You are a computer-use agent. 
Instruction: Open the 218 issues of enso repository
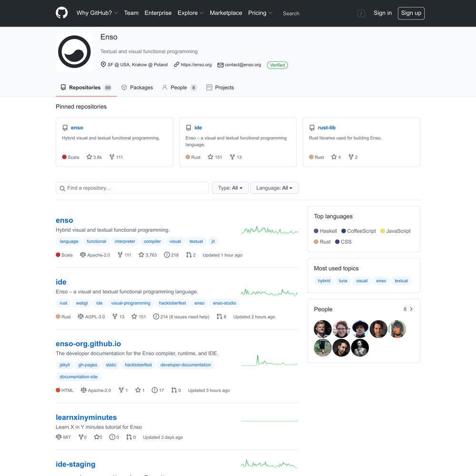(171, 255)
